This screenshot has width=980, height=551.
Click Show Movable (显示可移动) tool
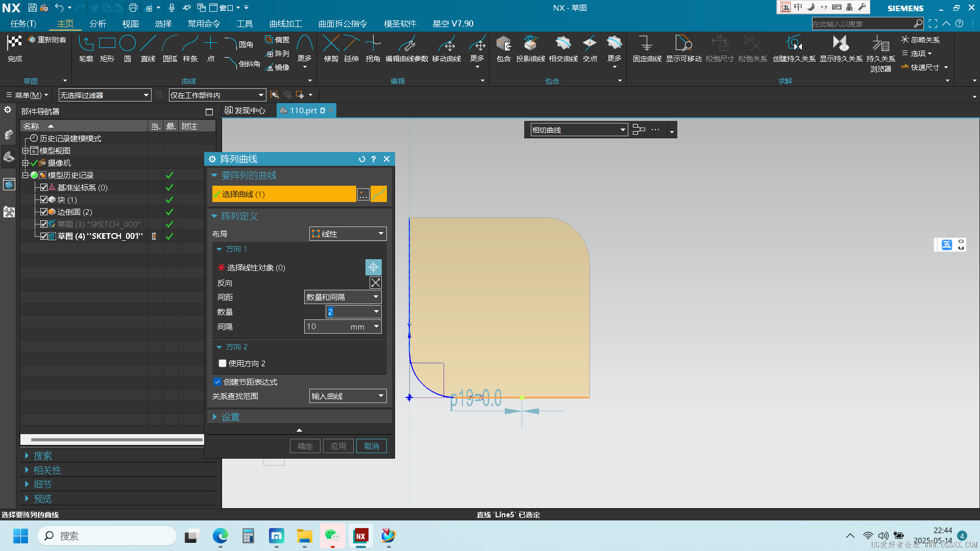(x=684, y=49)
